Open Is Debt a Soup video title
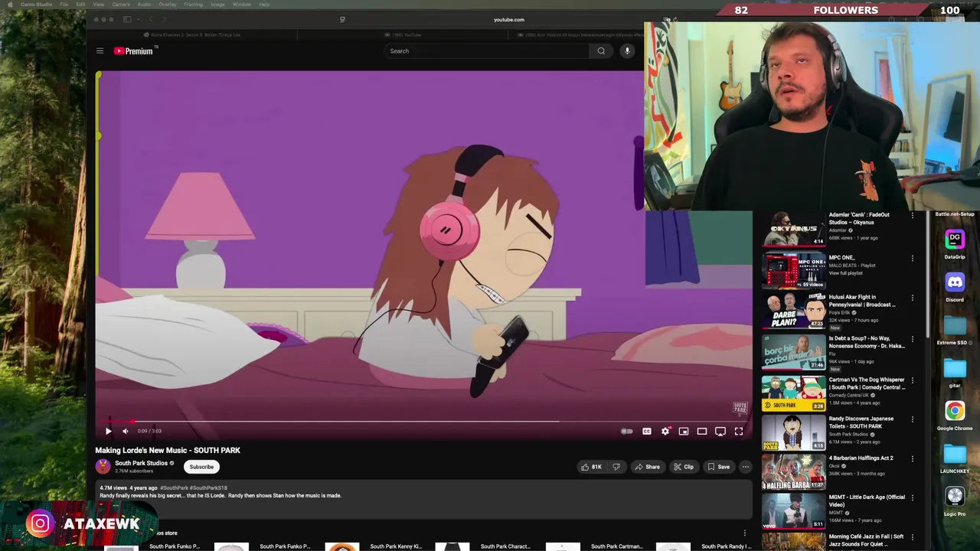Screen dimensions: 980x551 (x=867, y=342)
